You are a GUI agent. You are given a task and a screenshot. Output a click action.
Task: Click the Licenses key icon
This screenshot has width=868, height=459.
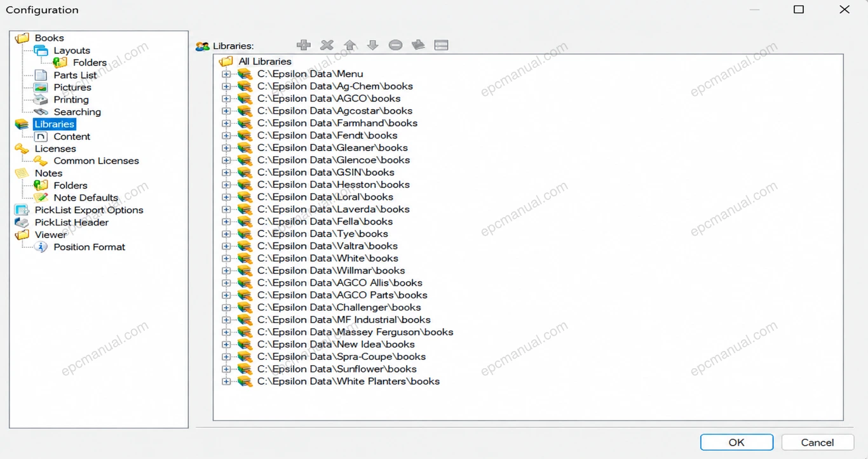(22, 149)
